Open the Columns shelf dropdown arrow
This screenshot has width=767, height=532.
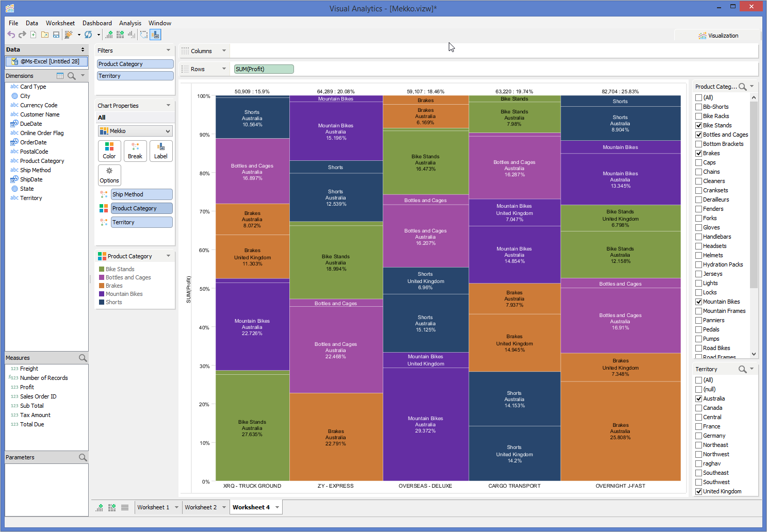pos(224,51)
